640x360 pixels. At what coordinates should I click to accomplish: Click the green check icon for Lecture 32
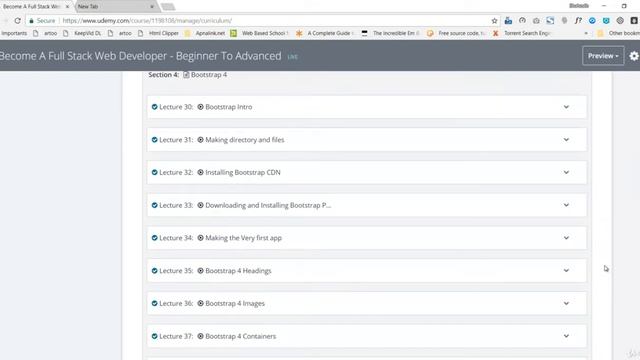[x=154, y=172]
